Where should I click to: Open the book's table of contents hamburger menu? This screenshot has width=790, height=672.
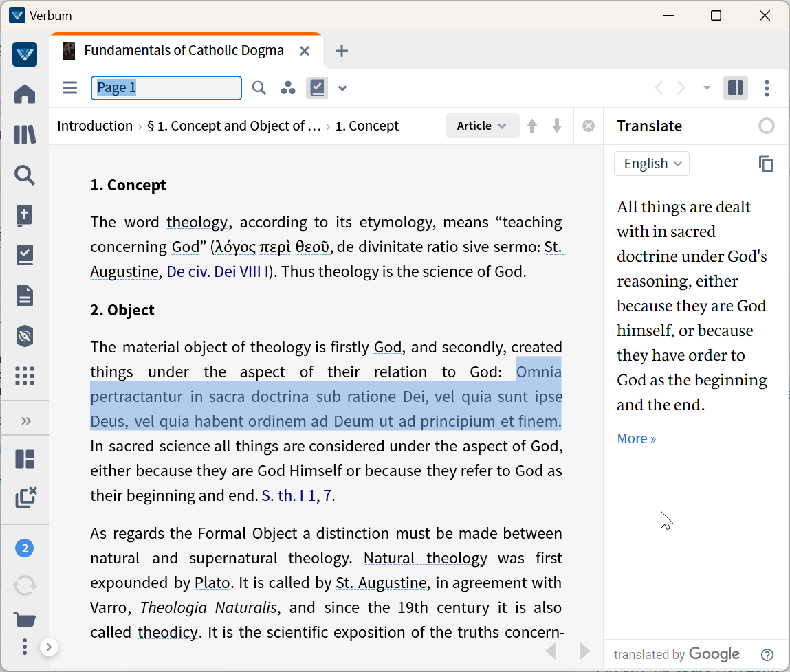point(69,88)
